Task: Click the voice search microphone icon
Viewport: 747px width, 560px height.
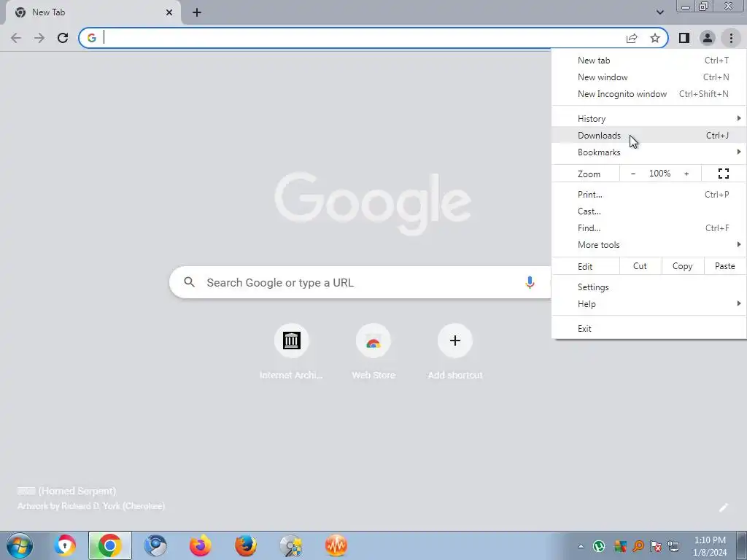Action: pos(530,282)
